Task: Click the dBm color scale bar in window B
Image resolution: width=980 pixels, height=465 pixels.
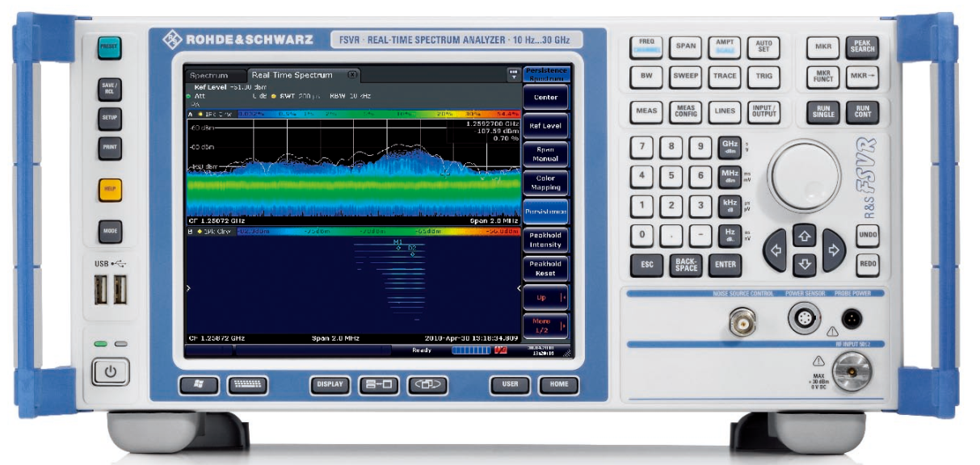Action: click(x=379, y=231)
